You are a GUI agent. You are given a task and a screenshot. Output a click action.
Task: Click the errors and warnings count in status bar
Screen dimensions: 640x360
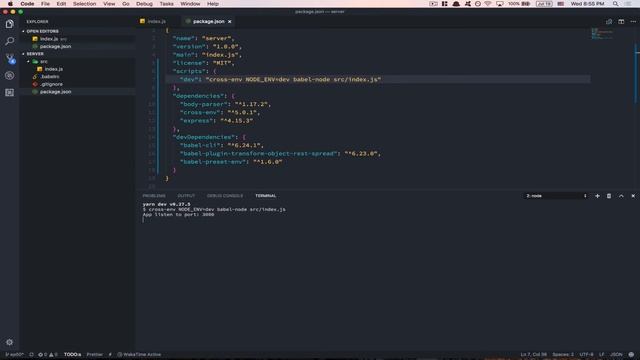48,354
